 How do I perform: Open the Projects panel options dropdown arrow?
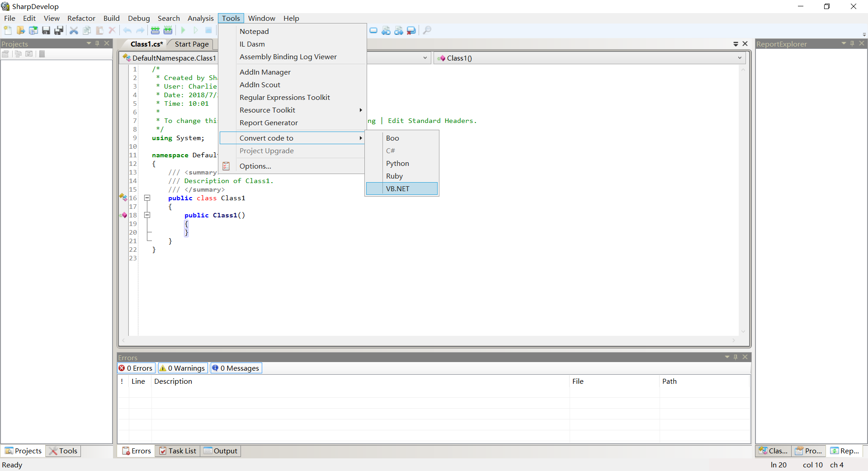(89, 43)
